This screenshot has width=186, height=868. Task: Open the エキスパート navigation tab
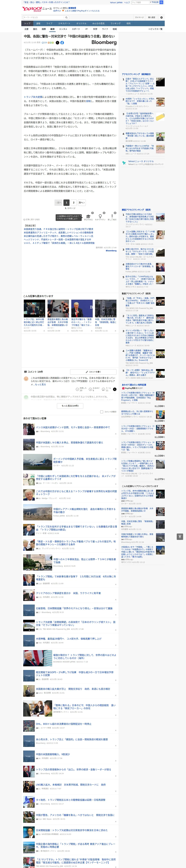tap(64, 24)
